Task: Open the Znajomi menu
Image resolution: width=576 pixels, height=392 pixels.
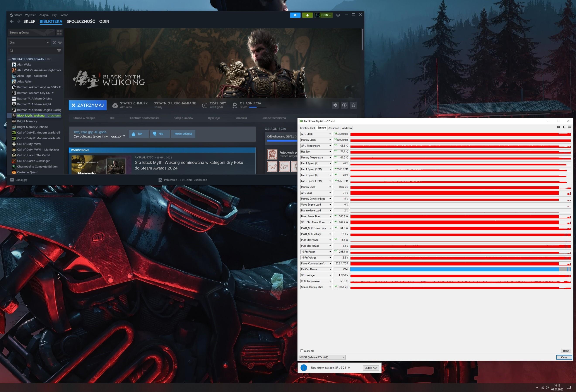Action: pyautogui.click(x=44, y=15)
